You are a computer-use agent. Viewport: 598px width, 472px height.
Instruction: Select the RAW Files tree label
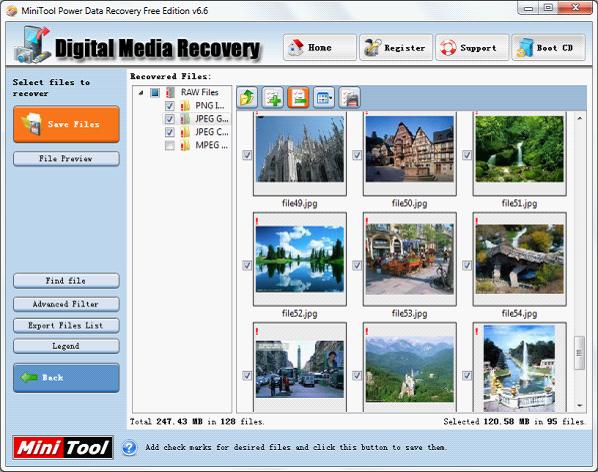(x=199, y=92)
